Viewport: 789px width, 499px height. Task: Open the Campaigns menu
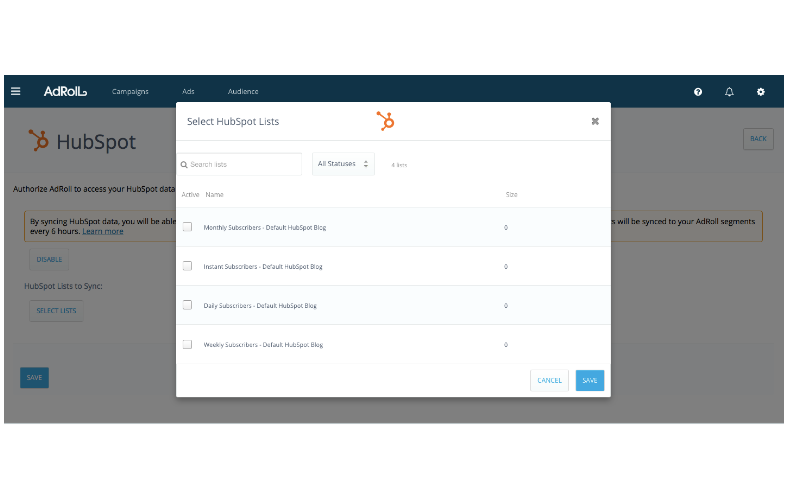[x=130, y=92]
